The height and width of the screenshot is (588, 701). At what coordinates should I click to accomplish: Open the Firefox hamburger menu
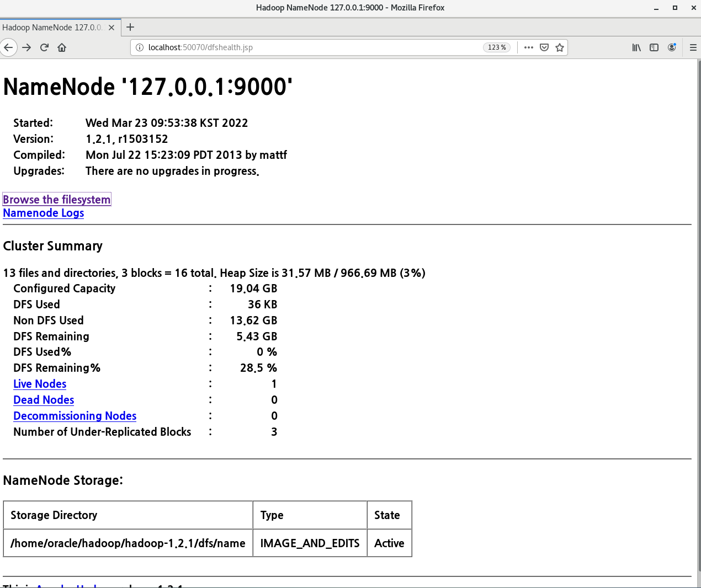693,47
